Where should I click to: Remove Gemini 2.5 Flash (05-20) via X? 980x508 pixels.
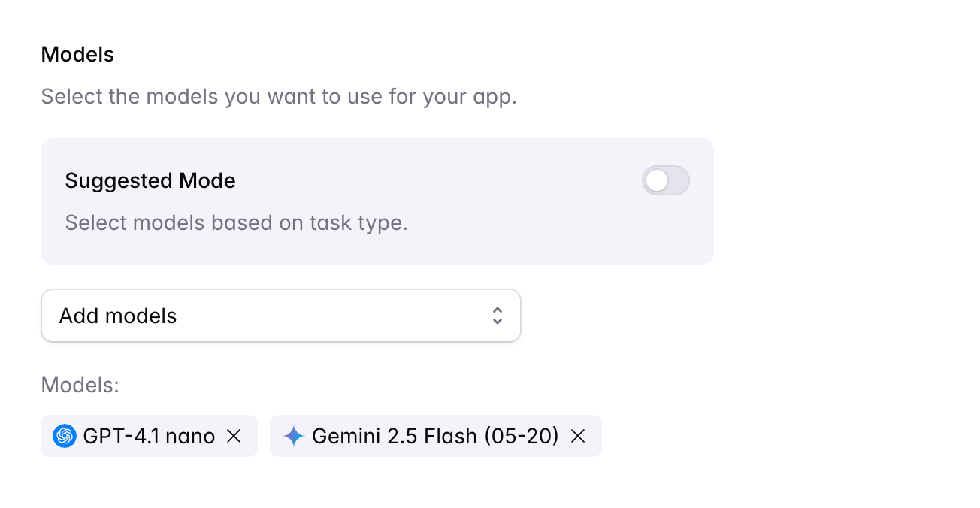coord(578,436)
